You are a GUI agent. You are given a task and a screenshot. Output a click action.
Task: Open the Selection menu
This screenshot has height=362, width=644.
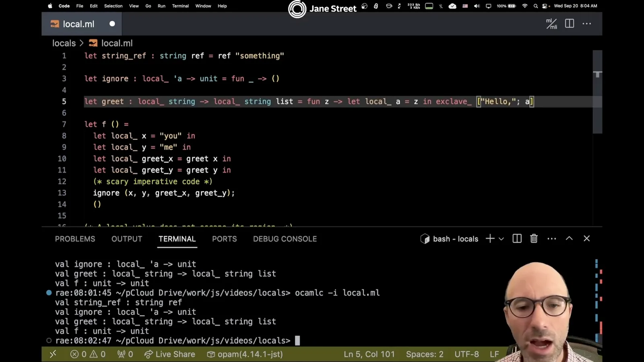click(113, 6)
